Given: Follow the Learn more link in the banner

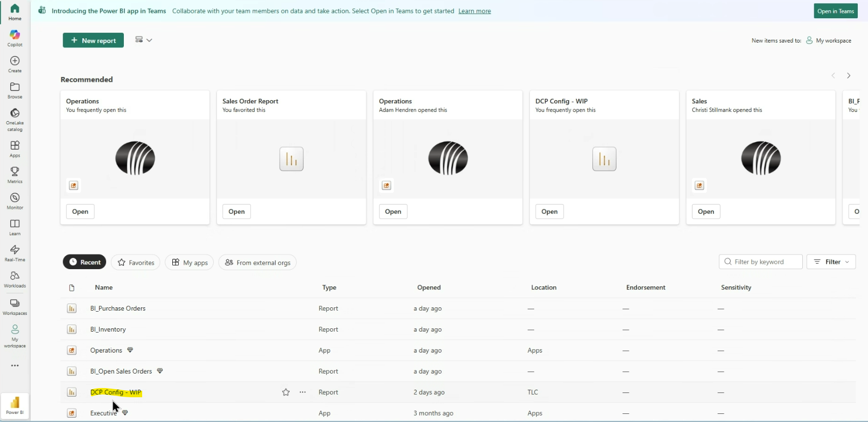Looking at the screenshot, I should point(474,11).
